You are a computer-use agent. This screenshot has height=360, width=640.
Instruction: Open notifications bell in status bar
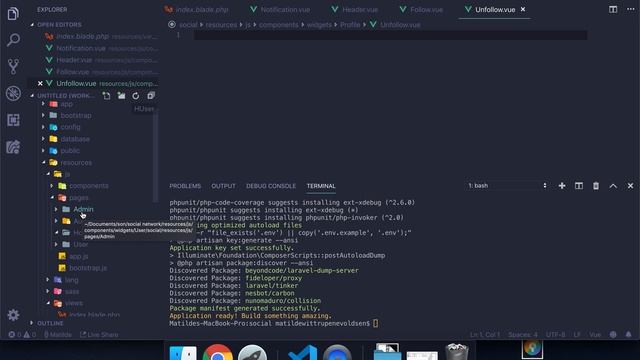pyautogui.click(x=629, y=335)
